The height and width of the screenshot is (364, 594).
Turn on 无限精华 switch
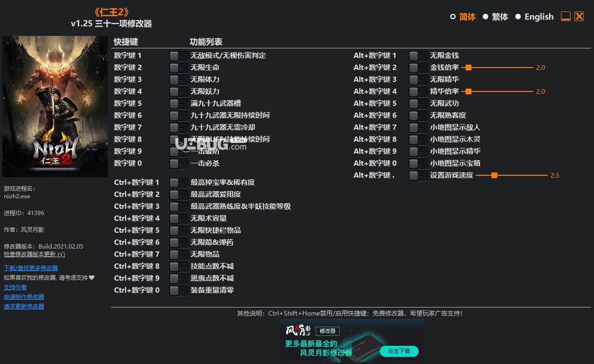418,80
